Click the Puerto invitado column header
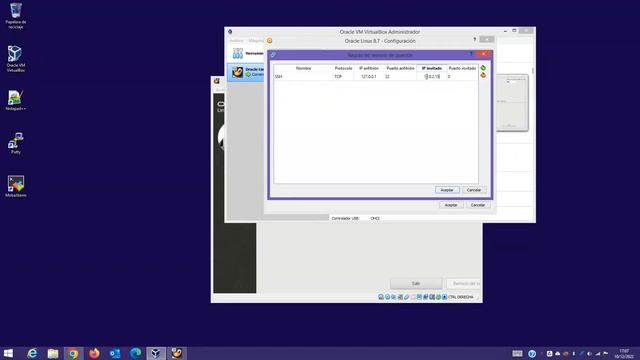The image size is (640, 360). (x=462, y=68)
